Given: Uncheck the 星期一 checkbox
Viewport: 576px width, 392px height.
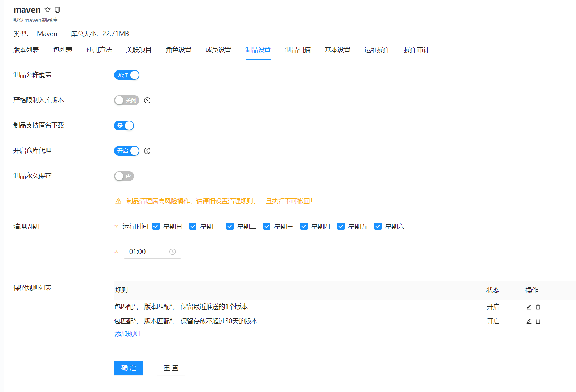Looking at the screenshot, I should point(193,226).
